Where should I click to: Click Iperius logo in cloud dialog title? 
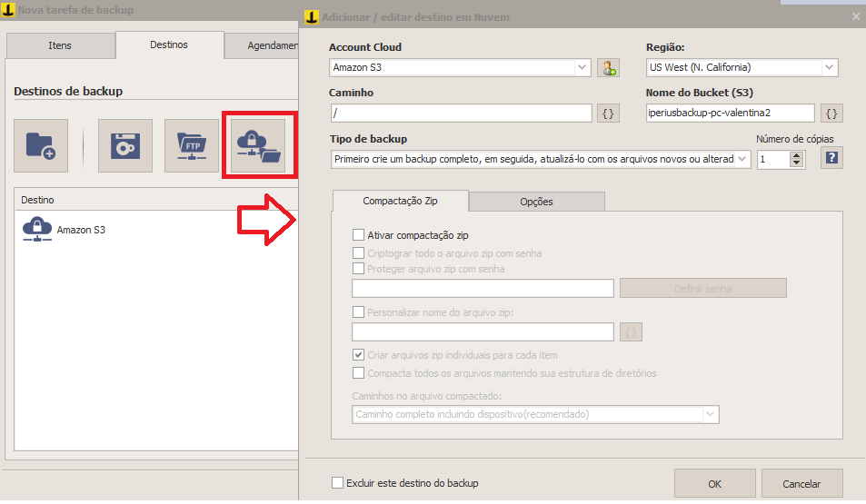[312, 17]
